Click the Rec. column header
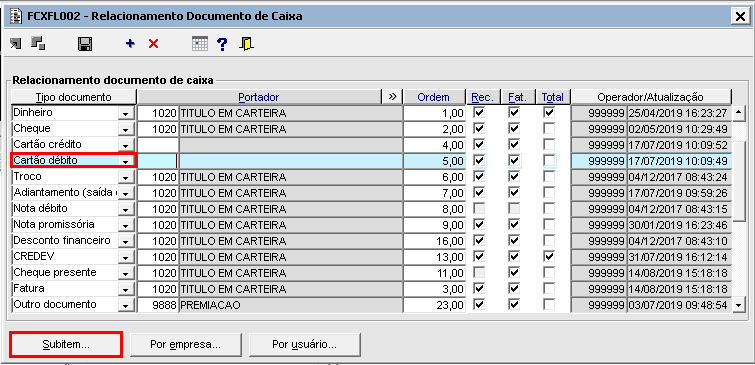The image size is (755, 365). 482,97
